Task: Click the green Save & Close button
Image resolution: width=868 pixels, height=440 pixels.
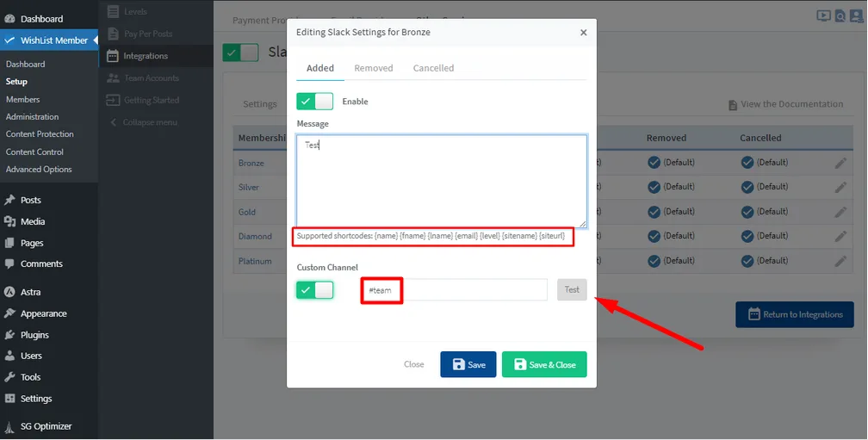Action: click(x=544, y=365)
